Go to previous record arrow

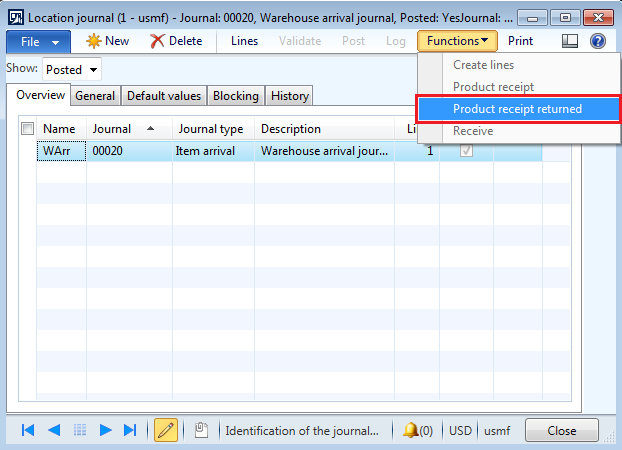[x=54, y=430]
